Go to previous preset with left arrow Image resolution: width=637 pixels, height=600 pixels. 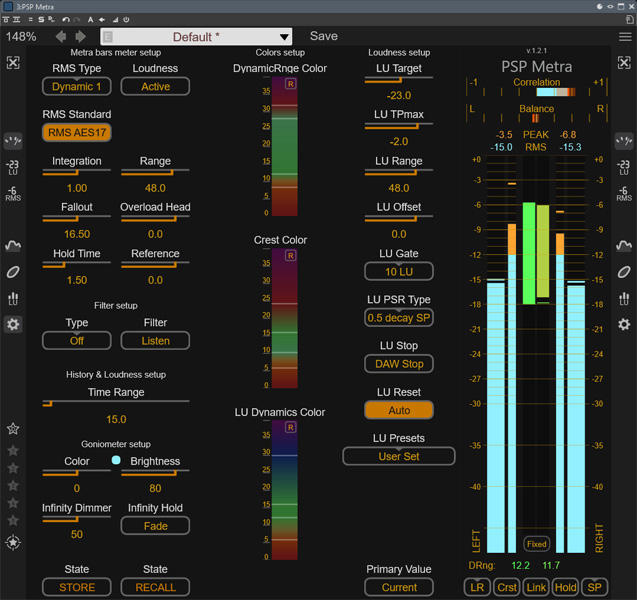61,37
